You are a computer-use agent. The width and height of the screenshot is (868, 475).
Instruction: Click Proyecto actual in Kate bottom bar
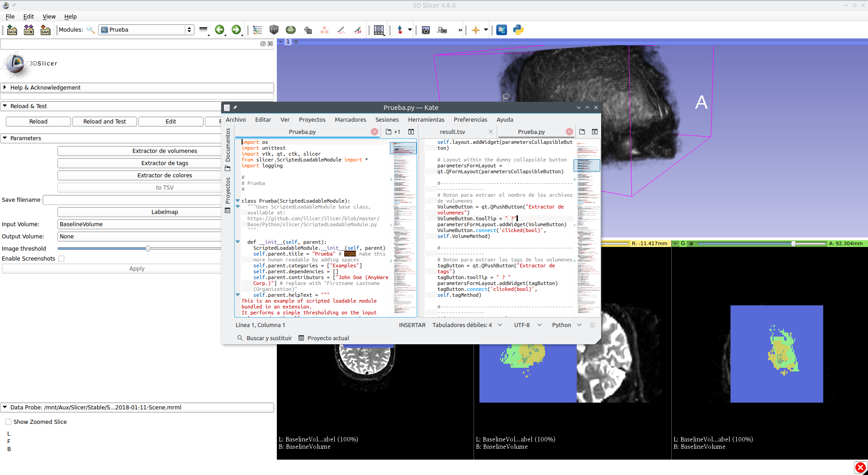pos(324,338)
